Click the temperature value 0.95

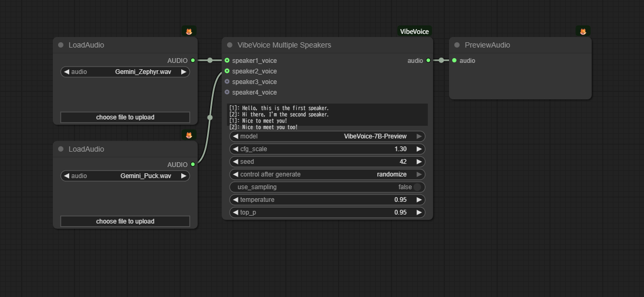[400, 200]
